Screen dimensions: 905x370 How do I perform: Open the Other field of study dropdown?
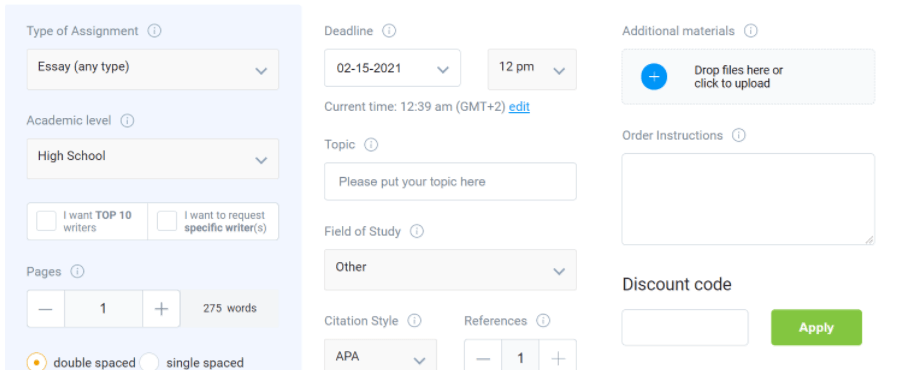pyautogui.click(x=450, y=270)
